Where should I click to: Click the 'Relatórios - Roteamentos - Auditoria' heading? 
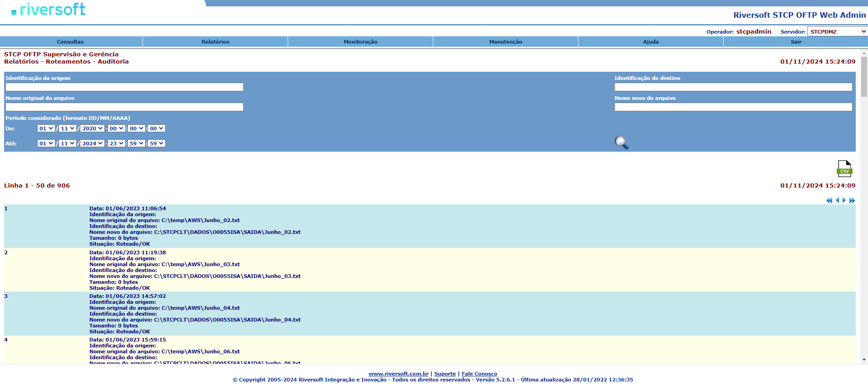click(x=66, y=61)
